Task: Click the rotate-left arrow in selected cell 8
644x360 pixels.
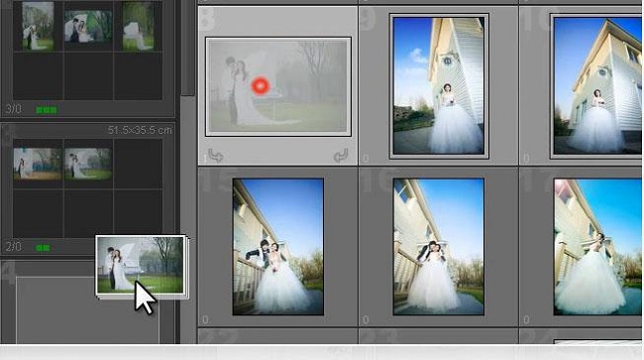Action: point(215,156)
